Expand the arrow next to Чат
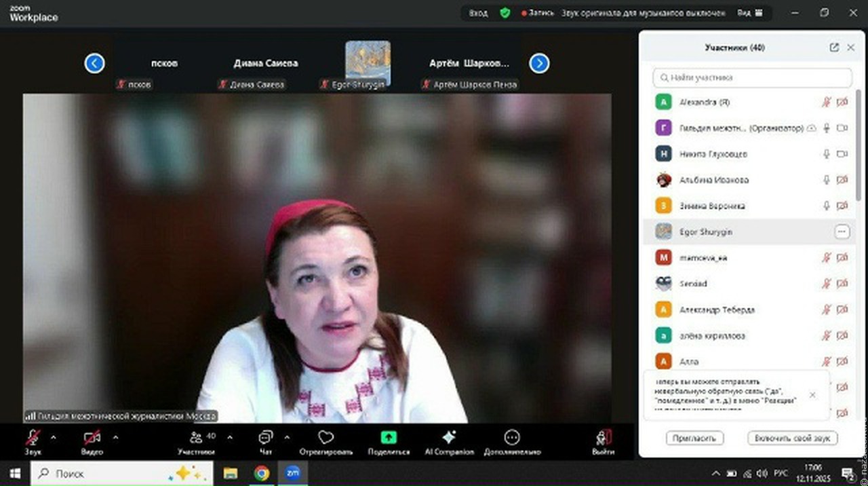The image size is (868, 486). pos(287,437)
